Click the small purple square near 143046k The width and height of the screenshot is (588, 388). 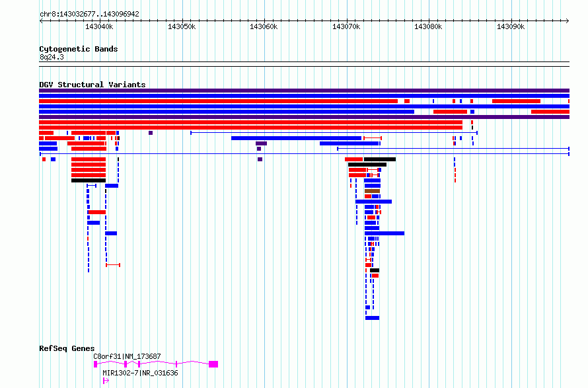point(151,133)
